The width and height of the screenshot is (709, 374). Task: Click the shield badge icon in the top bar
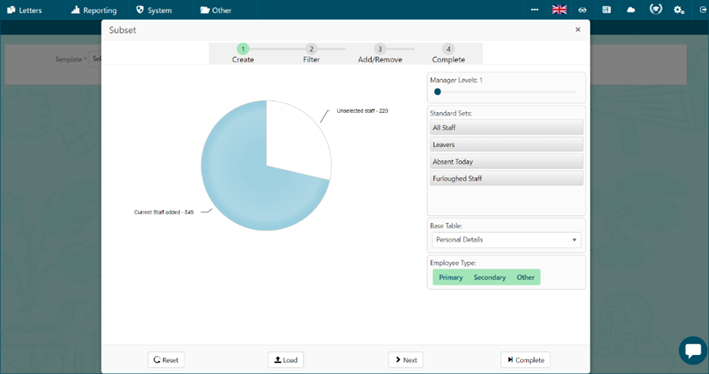pos(656,9)
